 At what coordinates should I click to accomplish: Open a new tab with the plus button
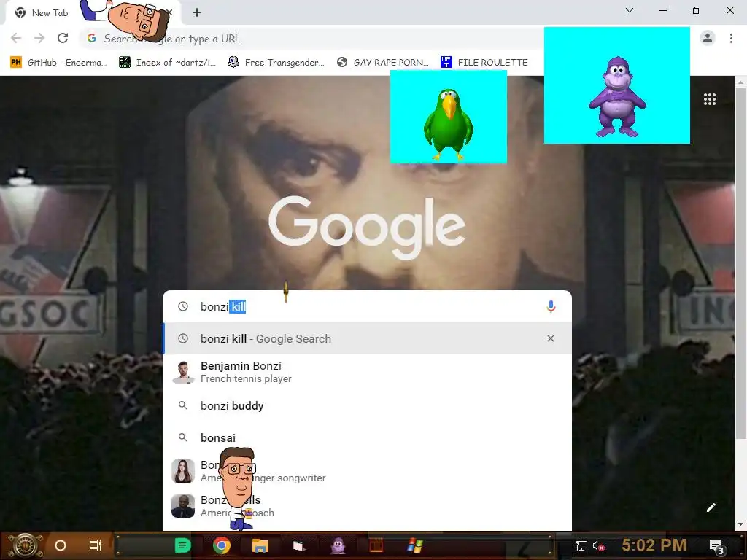pos(197,12)
